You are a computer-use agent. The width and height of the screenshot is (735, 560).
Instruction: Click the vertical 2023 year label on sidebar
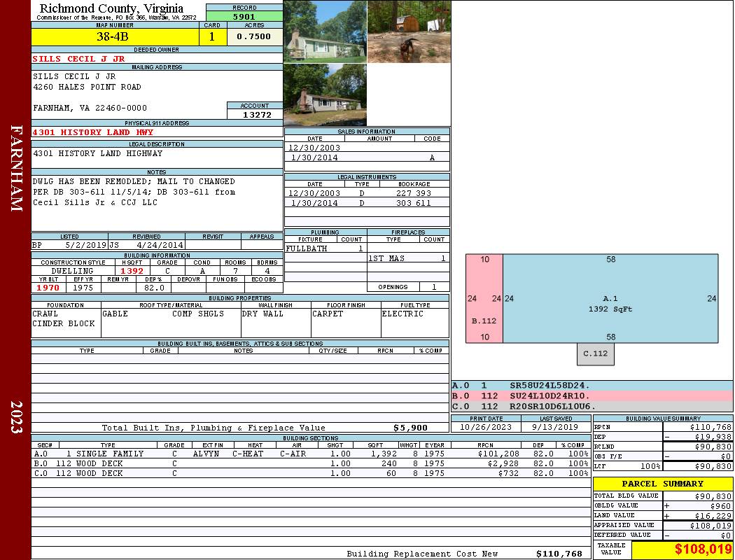tap(16, 416)
